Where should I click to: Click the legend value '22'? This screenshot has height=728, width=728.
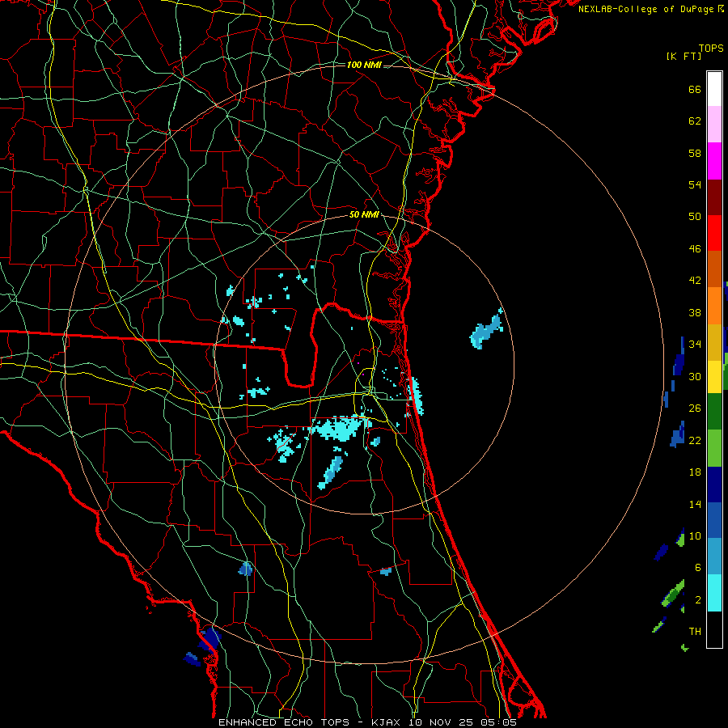(695, 440)
